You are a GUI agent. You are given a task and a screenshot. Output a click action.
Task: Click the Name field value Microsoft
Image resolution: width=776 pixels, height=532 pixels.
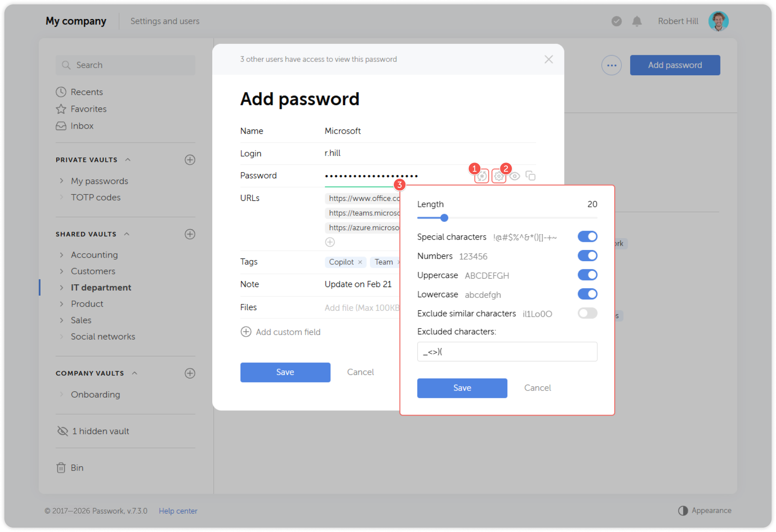342,131
